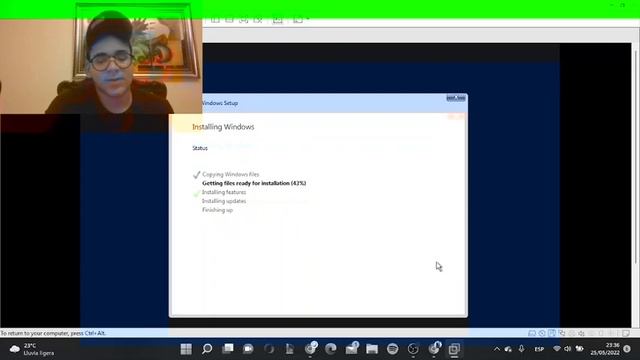The height and width of the screenshot is (360, 640).
Task: Open the volume speaker tray icon
Action: 567,349
